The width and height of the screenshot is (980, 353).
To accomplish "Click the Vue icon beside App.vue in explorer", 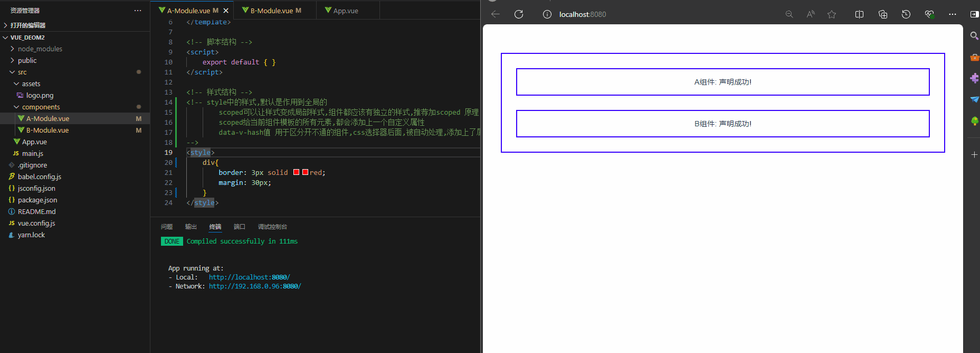I will 17,142.
